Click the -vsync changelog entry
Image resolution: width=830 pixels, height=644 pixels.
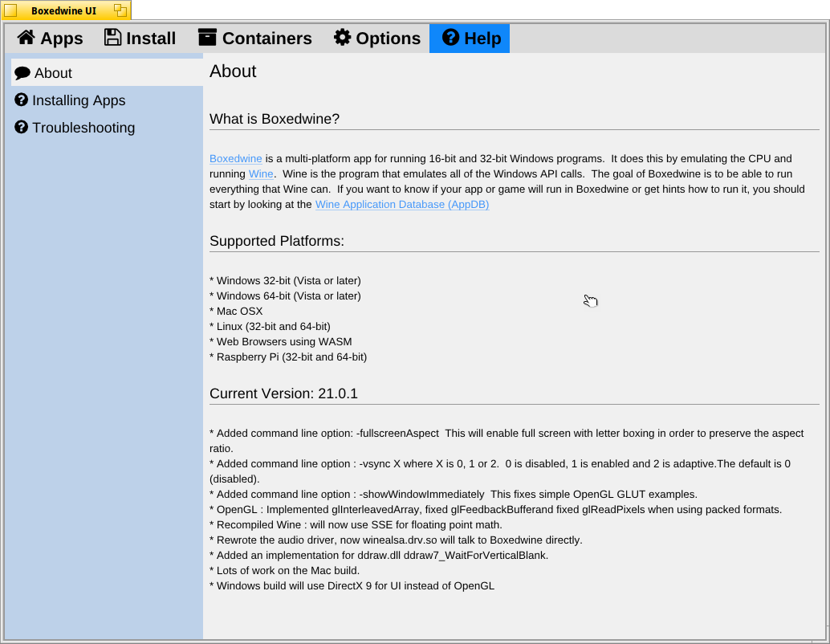500,471
